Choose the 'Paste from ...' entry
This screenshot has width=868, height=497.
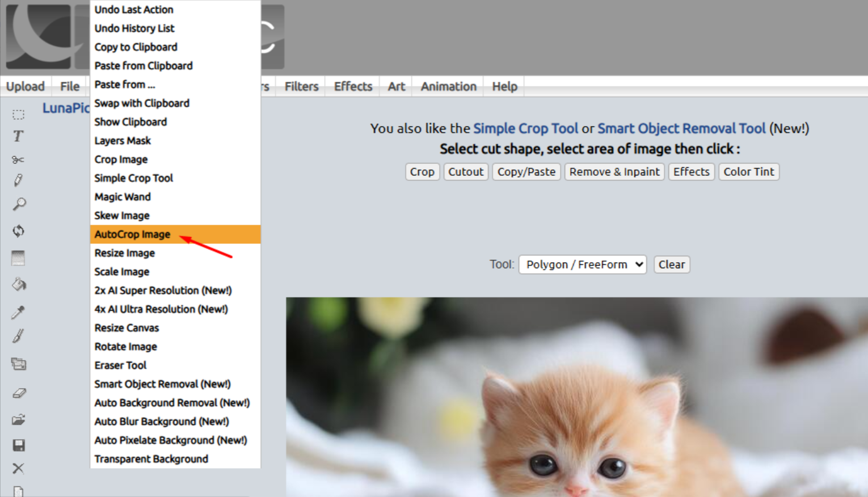click(175, 85)
